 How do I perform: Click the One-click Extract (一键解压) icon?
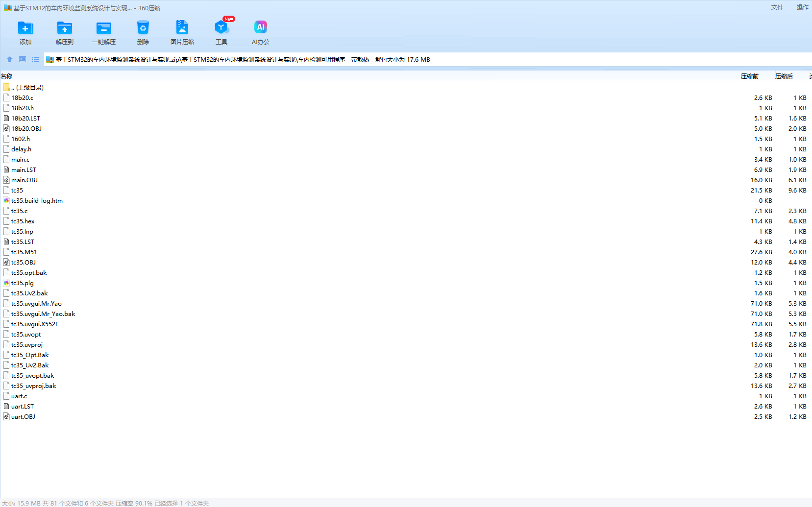pos(103,28)
